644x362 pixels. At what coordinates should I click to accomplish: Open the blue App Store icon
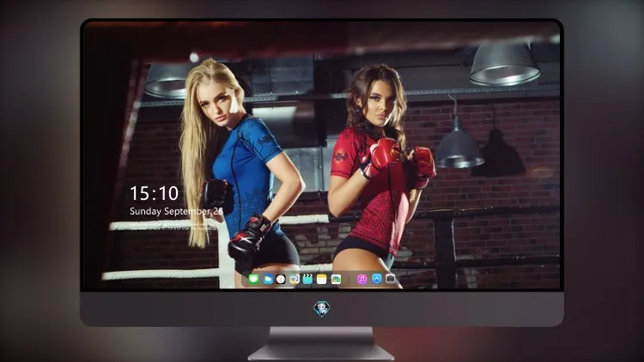(x=377, y=279)
